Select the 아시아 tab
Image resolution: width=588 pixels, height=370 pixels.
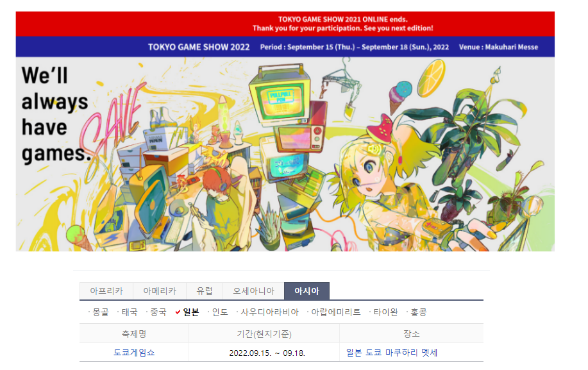pos(307,291)
